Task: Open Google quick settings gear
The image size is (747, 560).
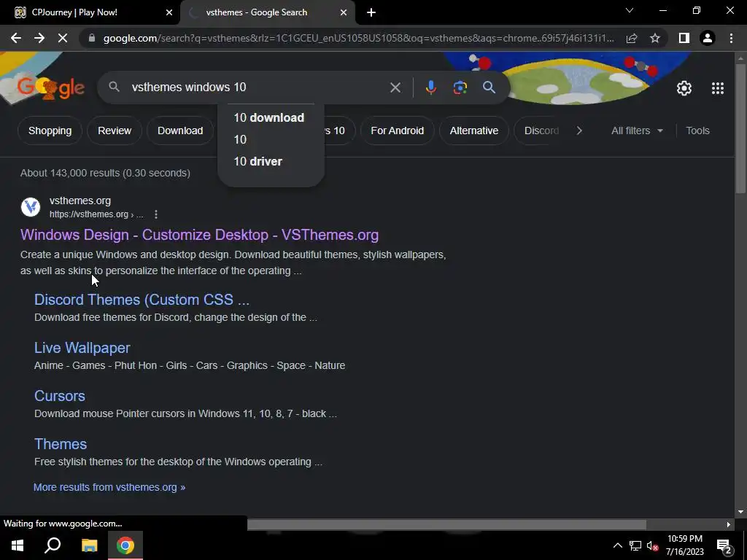Action: 684,88
